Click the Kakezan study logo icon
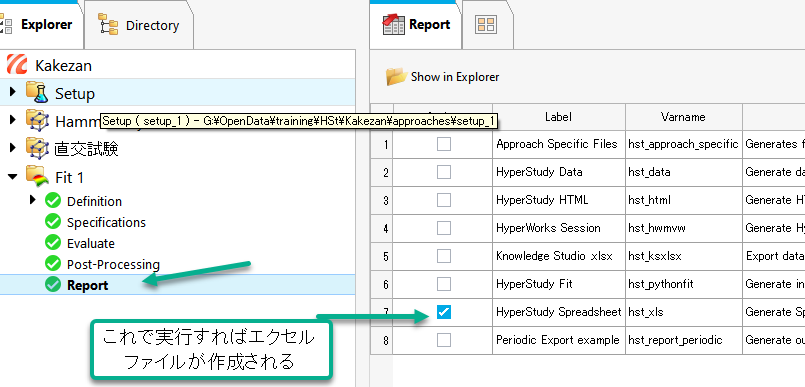Image resolution: width=805 pixels, height=387 pixels. 17,65
